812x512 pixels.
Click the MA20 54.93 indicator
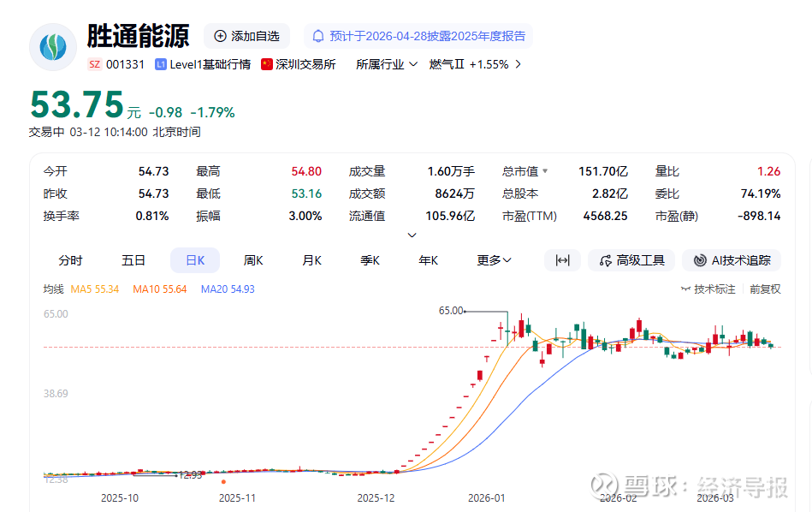click(x=228, y=289)
